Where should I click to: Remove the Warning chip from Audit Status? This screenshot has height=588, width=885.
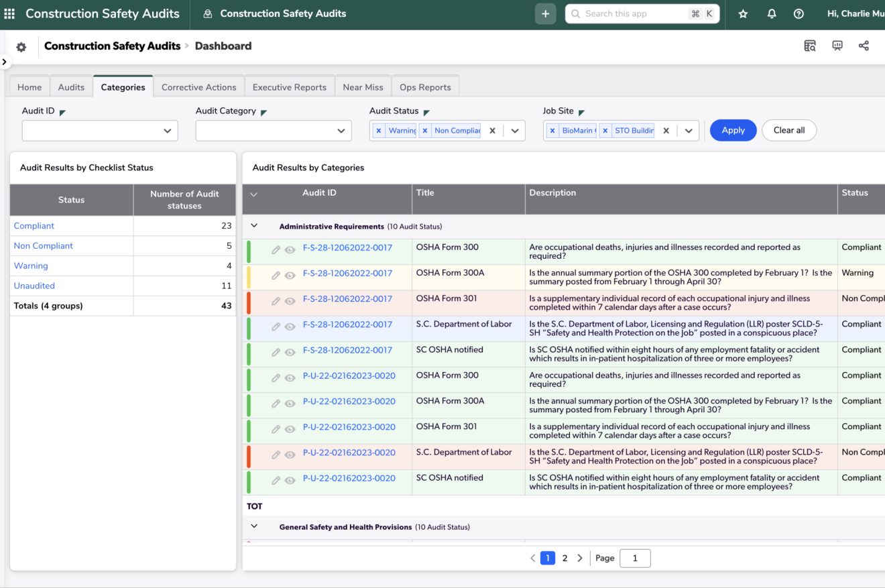(379, 131)
